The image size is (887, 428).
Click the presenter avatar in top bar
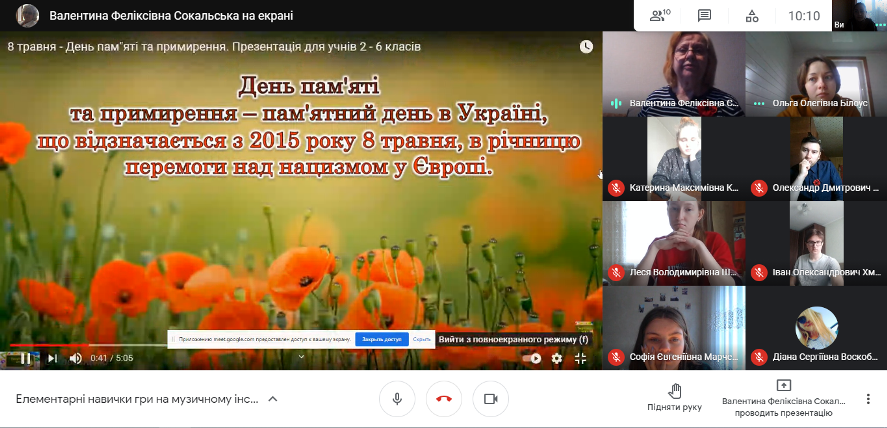[27, 16]
